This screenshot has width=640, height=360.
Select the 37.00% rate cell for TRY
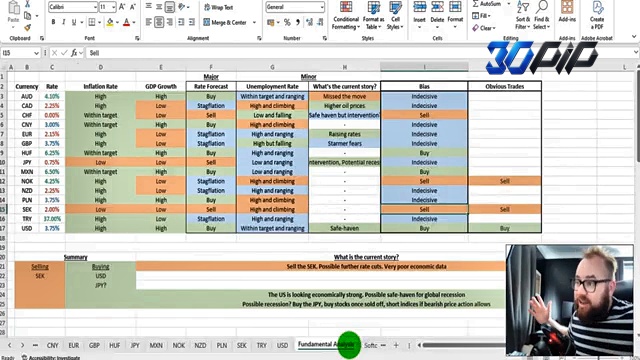coord(52,219)
